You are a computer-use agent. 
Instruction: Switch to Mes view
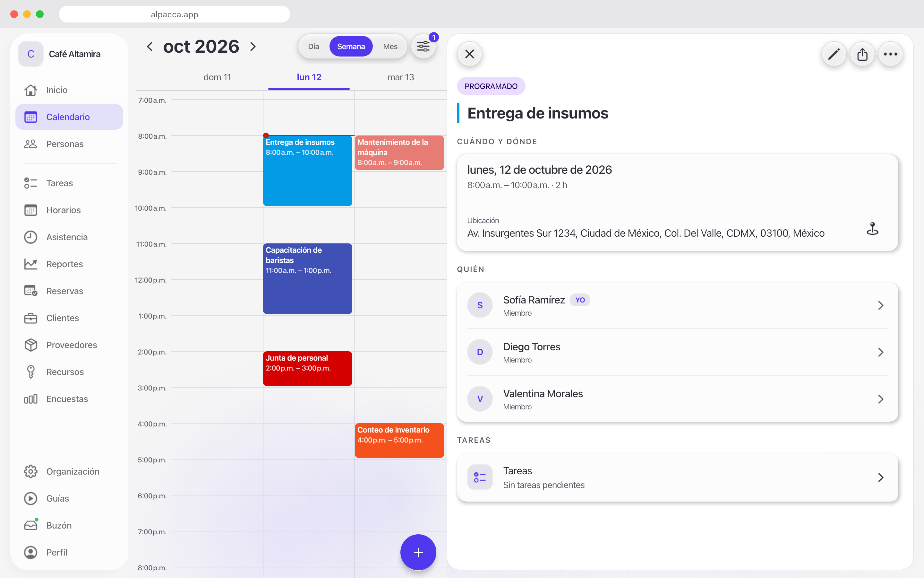[x=390, y=46]
